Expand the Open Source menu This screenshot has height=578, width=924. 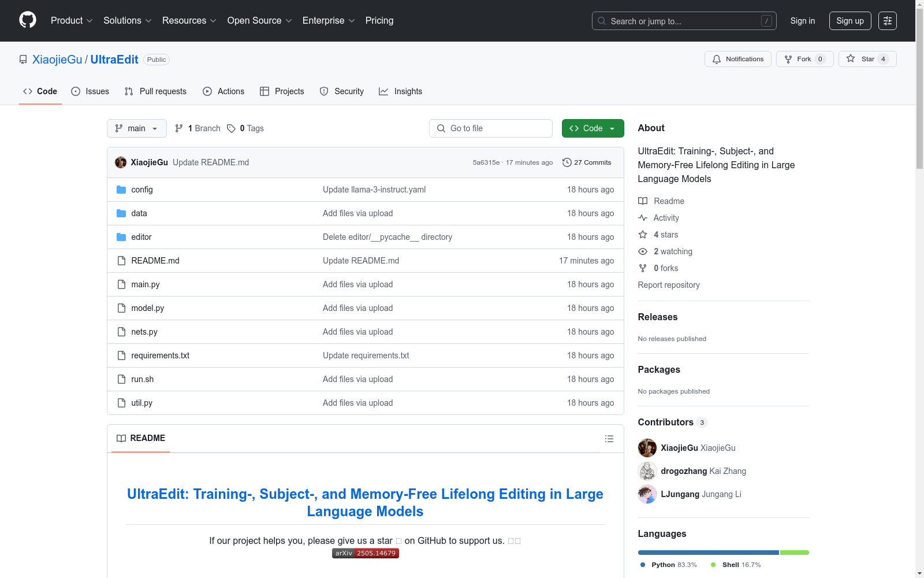[260, 21]
